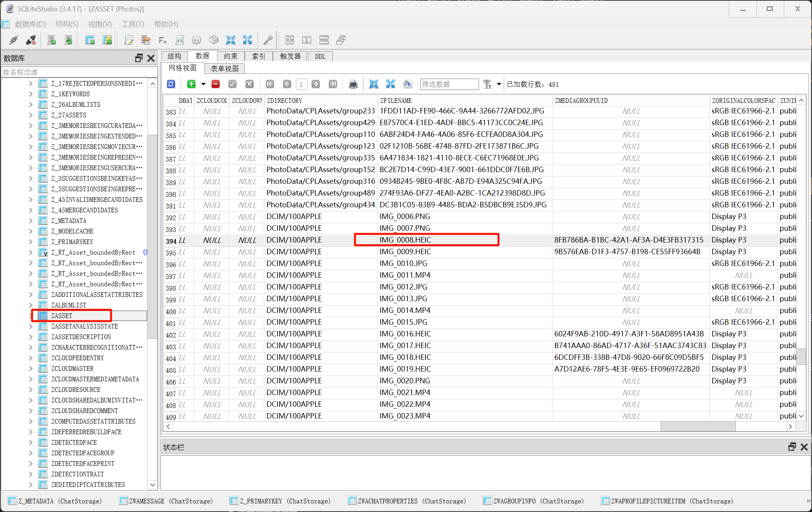This screenshot has width=812, height=512.
Task: Switch to the 表单视图 tab
Action: coord(224,68)
